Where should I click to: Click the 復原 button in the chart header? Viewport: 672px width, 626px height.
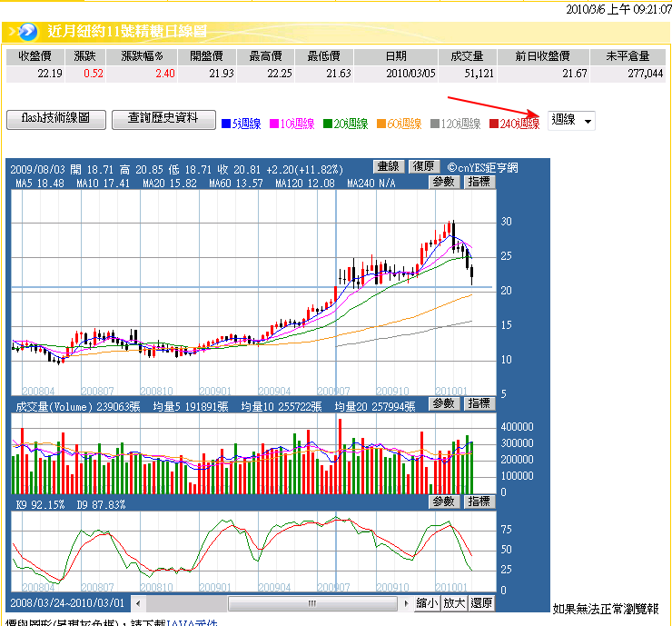click(423, 166)
